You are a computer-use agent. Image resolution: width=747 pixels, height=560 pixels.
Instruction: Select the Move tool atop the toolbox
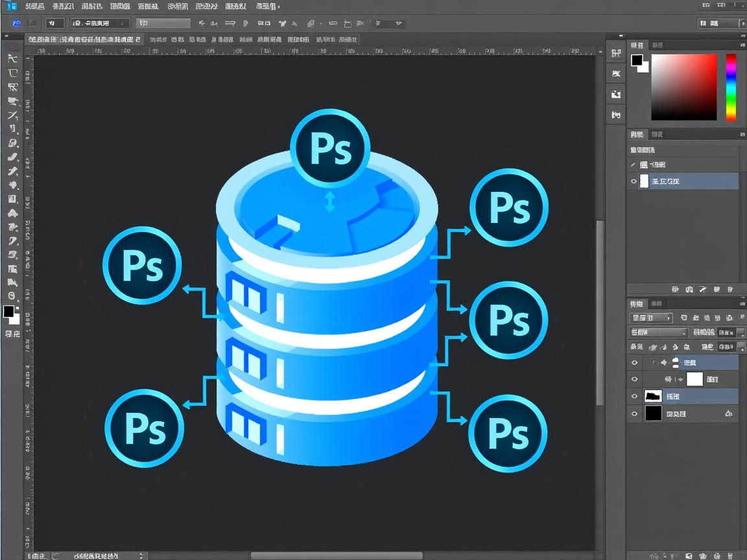[12, 58]
